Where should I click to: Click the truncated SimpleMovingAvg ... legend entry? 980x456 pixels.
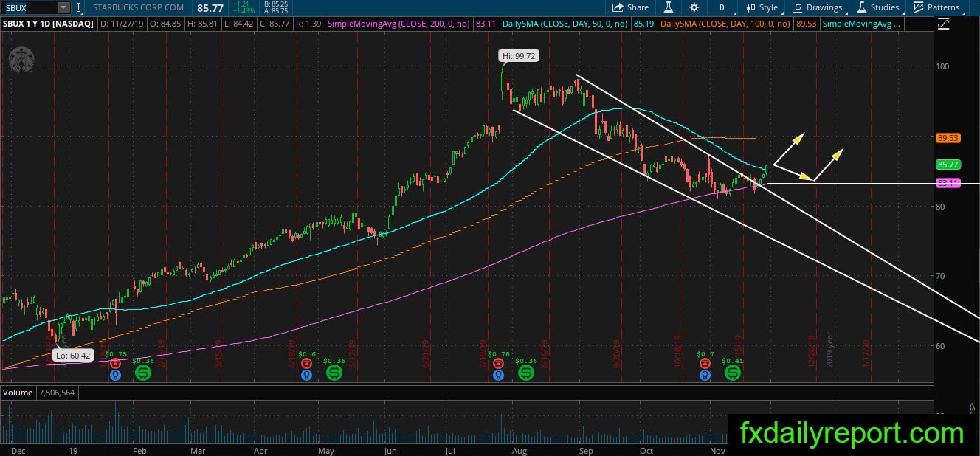pyautogui.click(x=861, y=24)
